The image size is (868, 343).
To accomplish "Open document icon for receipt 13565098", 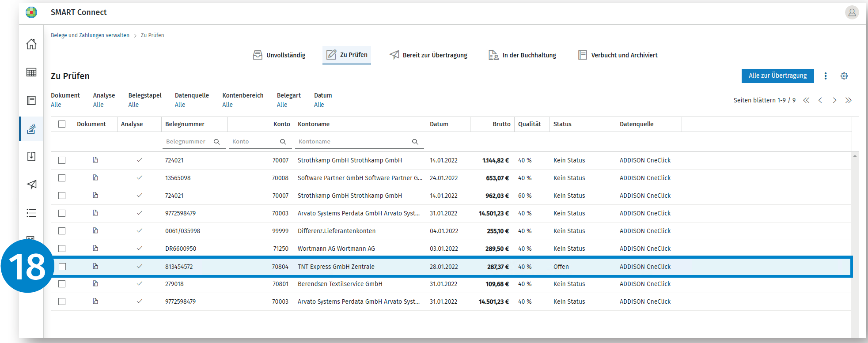I will pos(95,177).
